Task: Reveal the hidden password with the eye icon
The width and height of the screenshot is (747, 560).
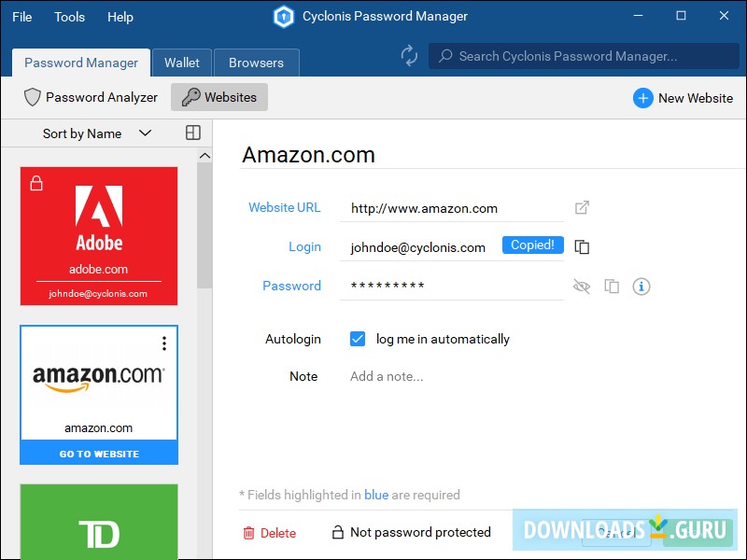Action: point(582,287)
